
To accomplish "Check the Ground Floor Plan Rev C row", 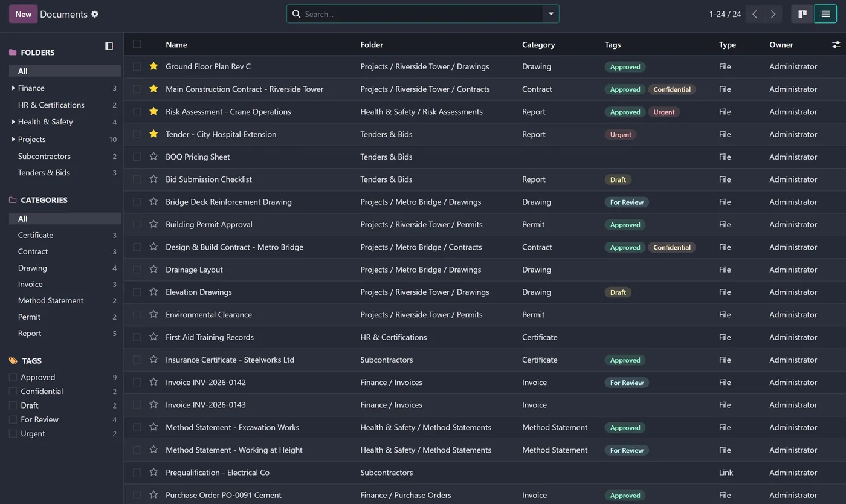I will (x=137, y=66).
